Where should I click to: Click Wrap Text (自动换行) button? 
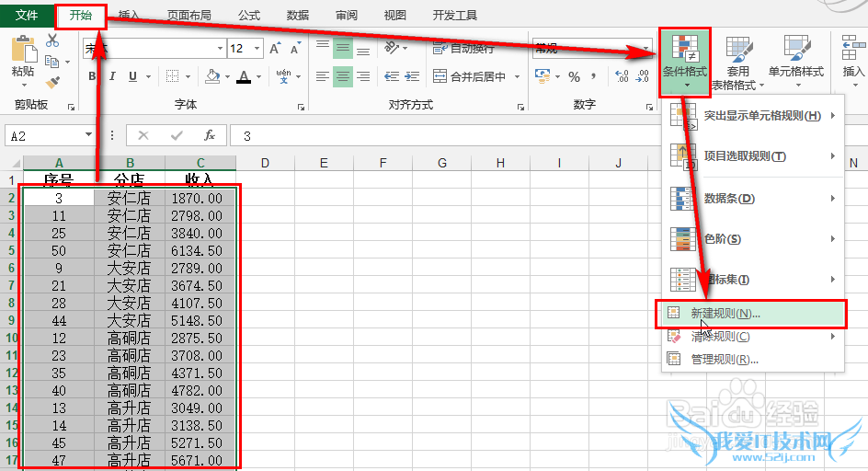463,49
